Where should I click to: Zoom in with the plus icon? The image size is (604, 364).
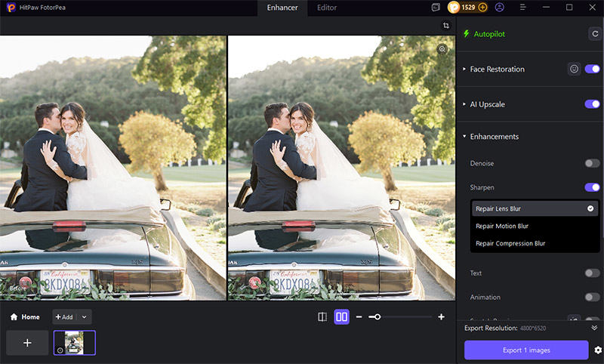[x=441, y=316]
